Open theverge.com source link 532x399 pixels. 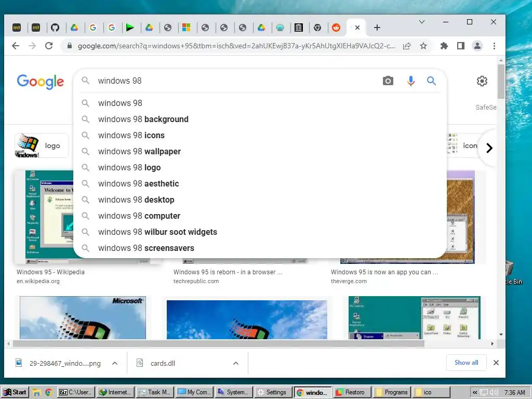[349, 281]
